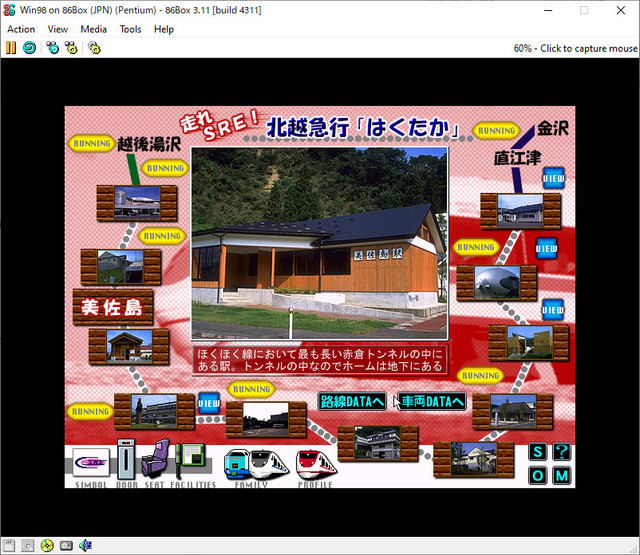Click VIEW button above the dome thumbnail
The height and width of the screenshot is (555, 640).
(x=546, y=249)
